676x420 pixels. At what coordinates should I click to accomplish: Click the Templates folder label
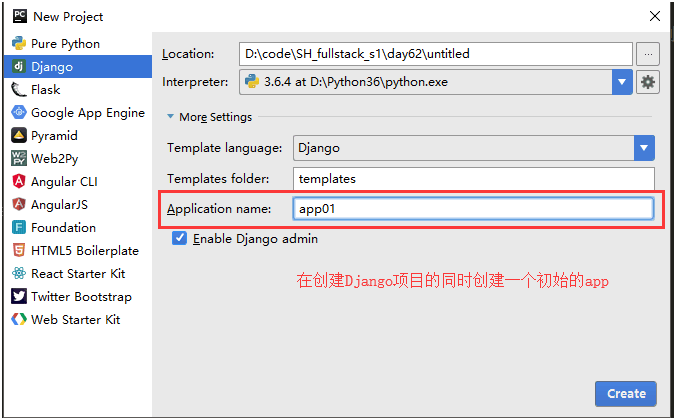click(218, 179)
